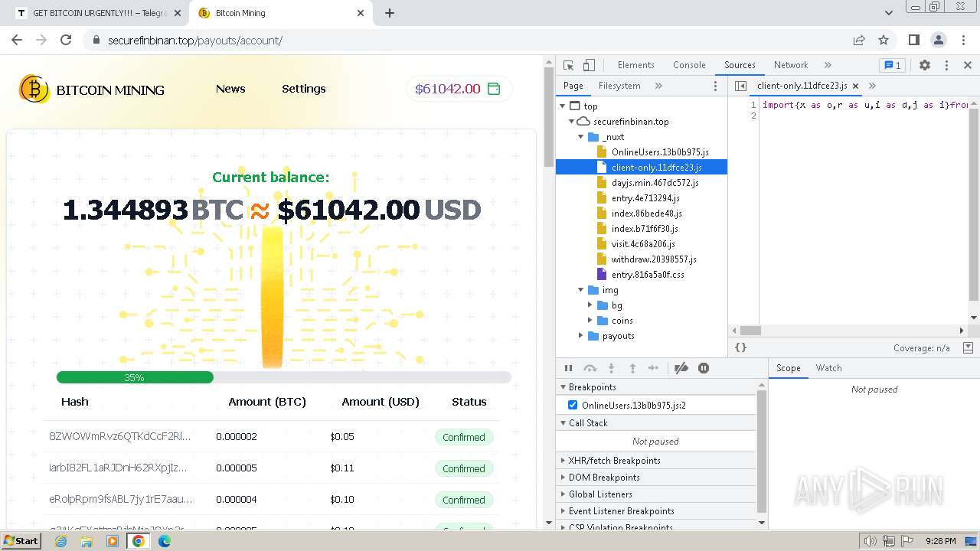Toggle the browser side panel icon

(x=913, y=40)
